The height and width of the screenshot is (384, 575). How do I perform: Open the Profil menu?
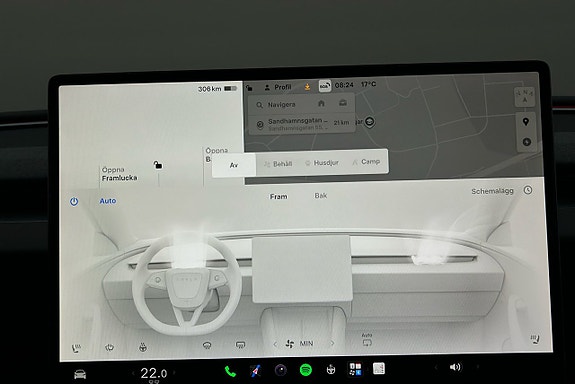(278, 87)
